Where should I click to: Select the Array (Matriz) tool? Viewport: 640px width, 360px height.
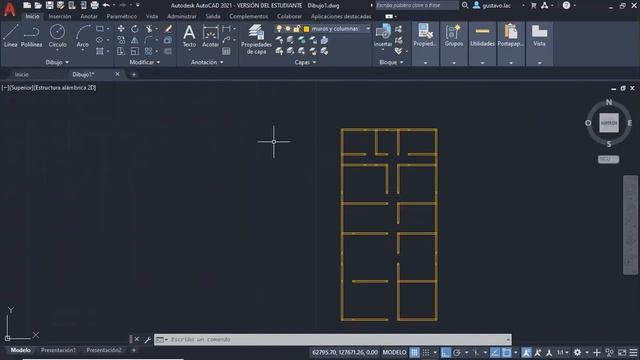(148, 51)
